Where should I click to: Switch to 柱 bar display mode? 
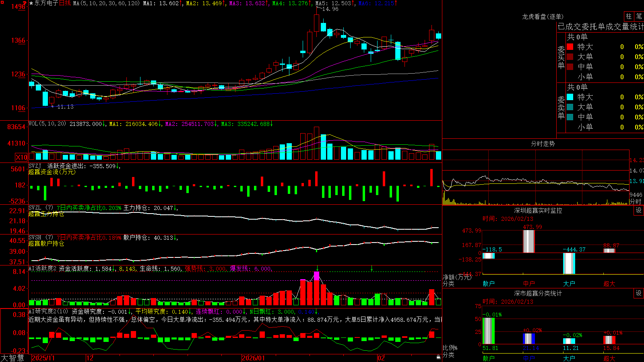click(x=629, y=16)
